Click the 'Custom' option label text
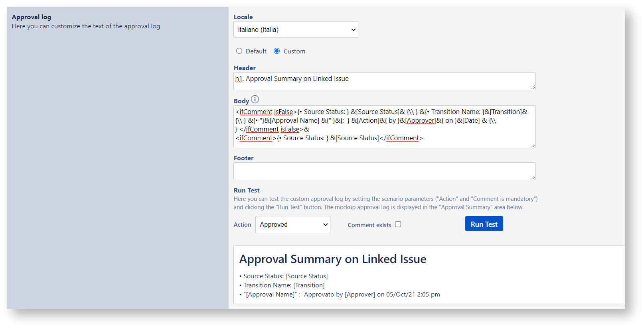 [x=294, y=51]
